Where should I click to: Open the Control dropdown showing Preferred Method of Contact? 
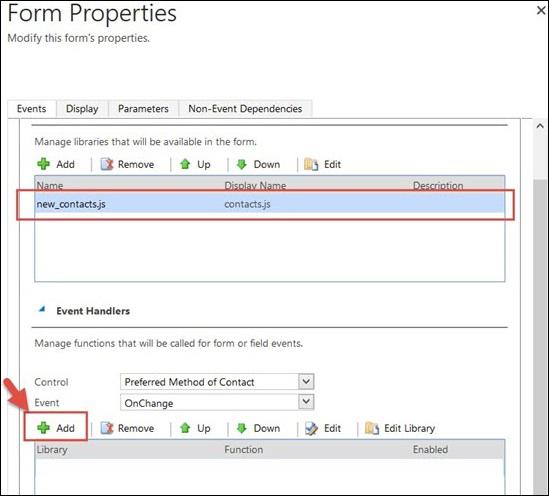click(306, 381)
